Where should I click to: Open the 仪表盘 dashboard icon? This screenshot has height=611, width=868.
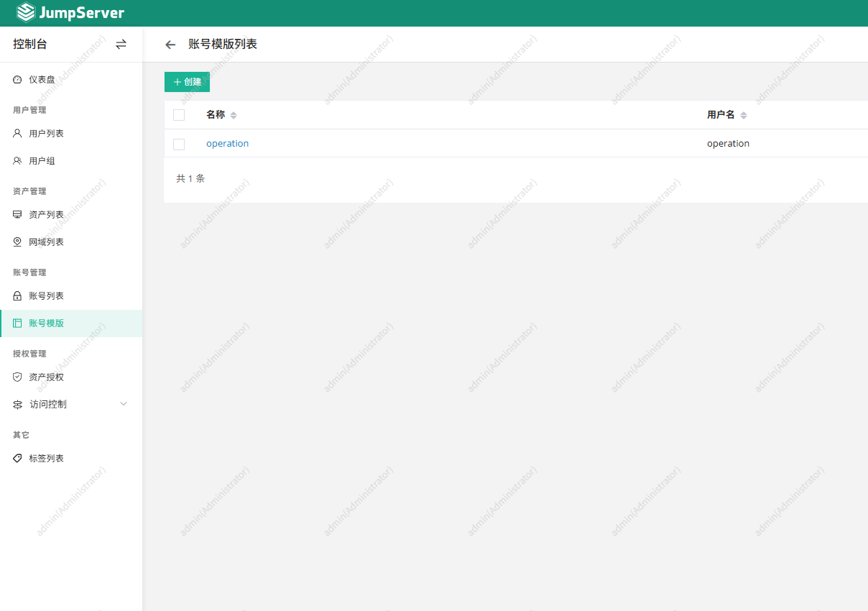tap(17, 80)
